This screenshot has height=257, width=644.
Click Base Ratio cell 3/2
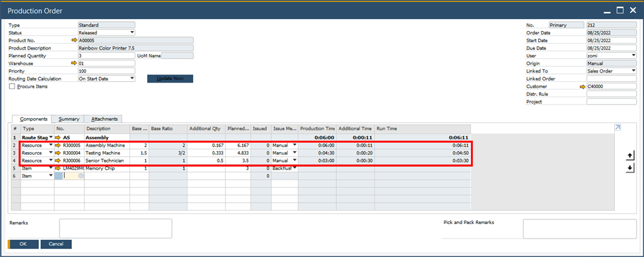tap(168, 153)
